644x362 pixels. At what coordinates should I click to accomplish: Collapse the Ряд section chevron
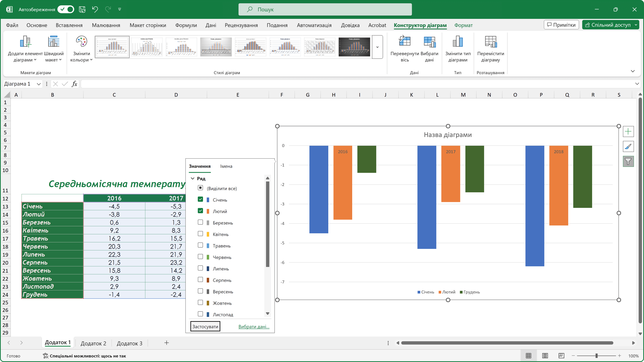[193, 178]
